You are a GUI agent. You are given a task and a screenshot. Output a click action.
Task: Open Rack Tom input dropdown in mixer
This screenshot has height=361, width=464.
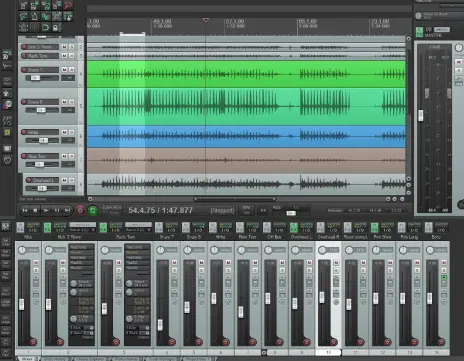pos(139,230)
